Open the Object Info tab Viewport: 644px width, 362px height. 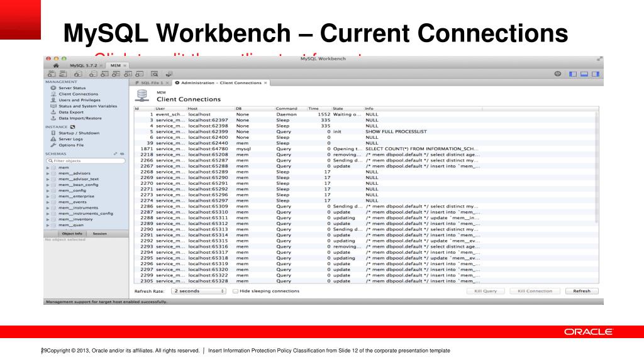point(72,234)
